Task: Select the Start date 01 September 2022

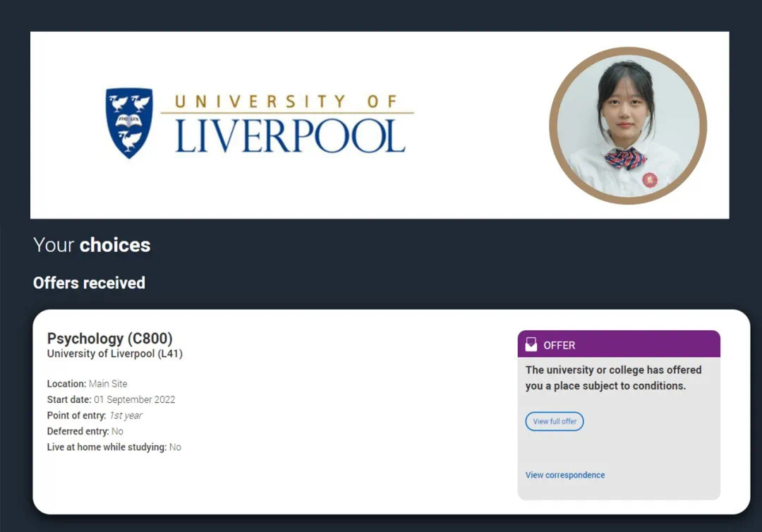Action: click(x=111, y=399)
